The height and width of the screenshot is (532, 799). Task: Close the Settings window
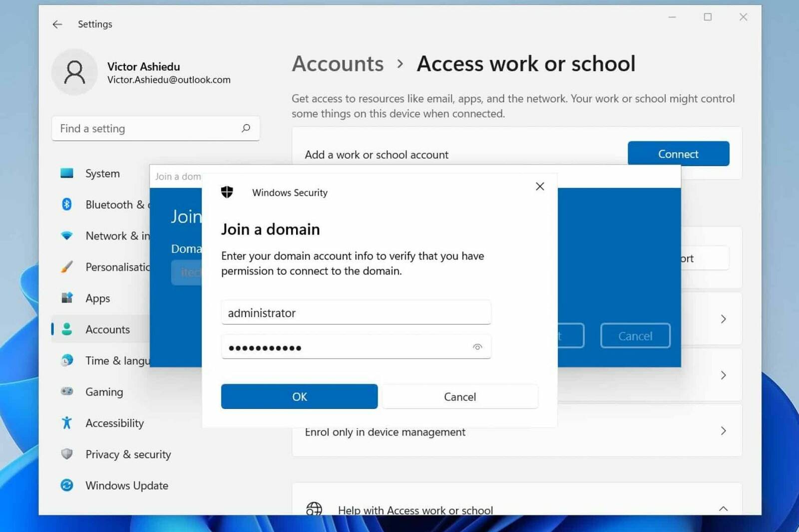click(743, 17)
